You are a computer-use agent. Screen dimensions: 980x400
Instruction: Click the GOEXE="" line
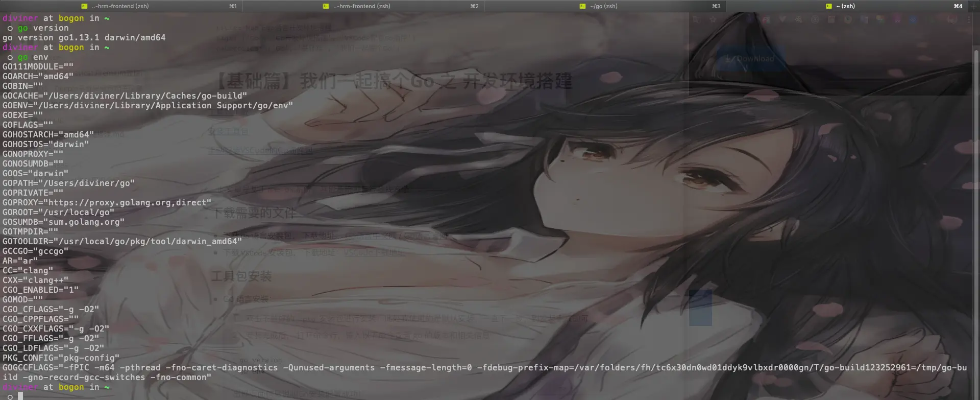coord(22,115)
